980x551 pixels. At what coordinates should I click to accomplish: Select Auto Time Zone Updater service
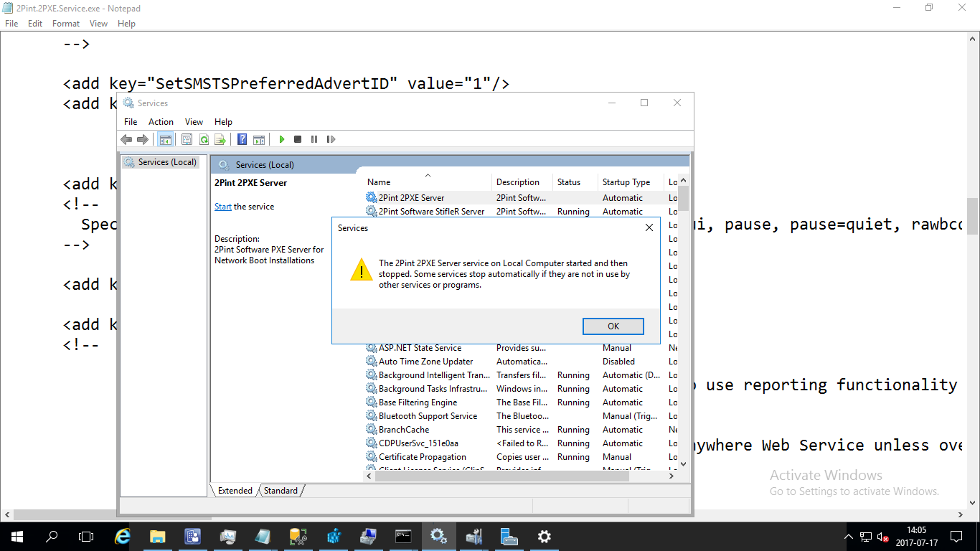[x=521, y=362]
